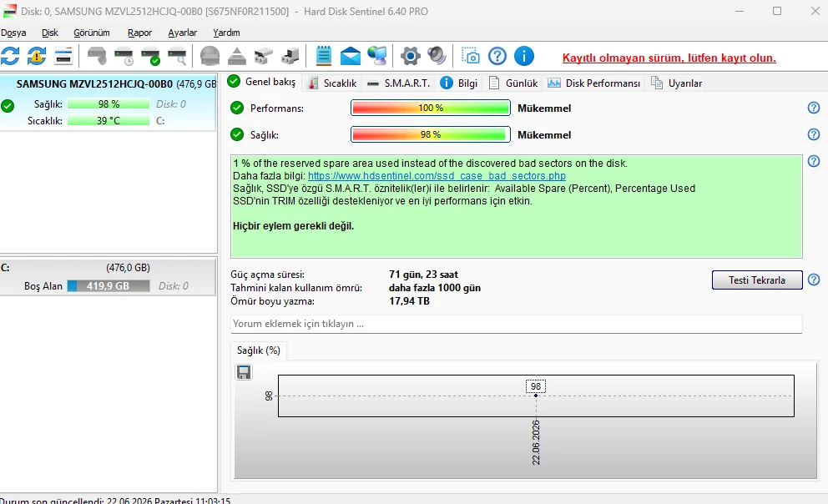Click the disk panel list toolbar icon
828x504 pixels.
coord(63,56)
